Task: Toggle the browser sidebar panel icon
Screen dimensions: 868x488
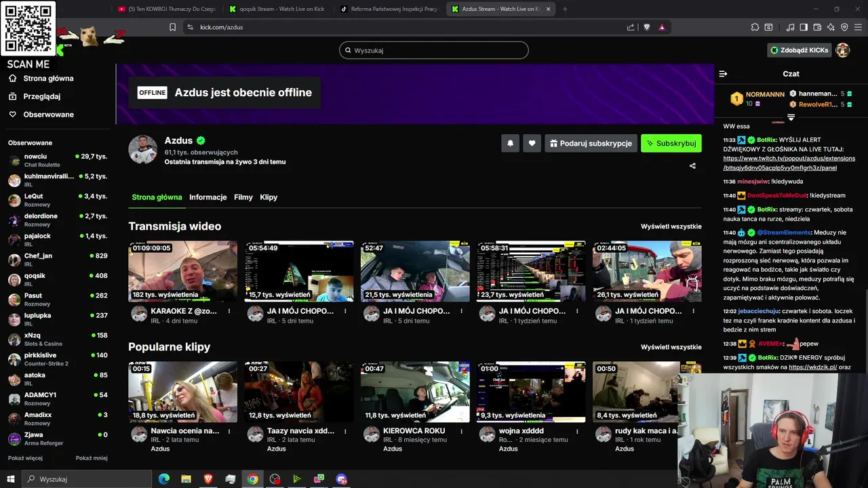Action: (804, 27)
